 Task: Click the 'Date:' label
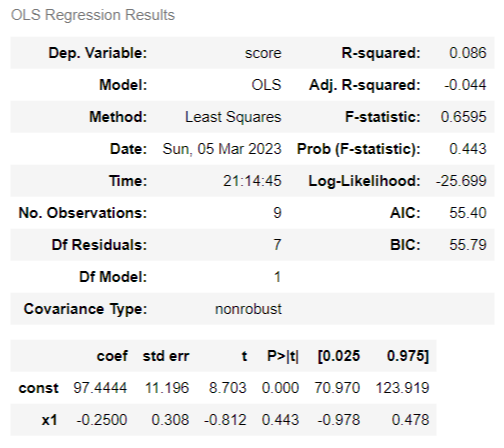tap(129, 149)
